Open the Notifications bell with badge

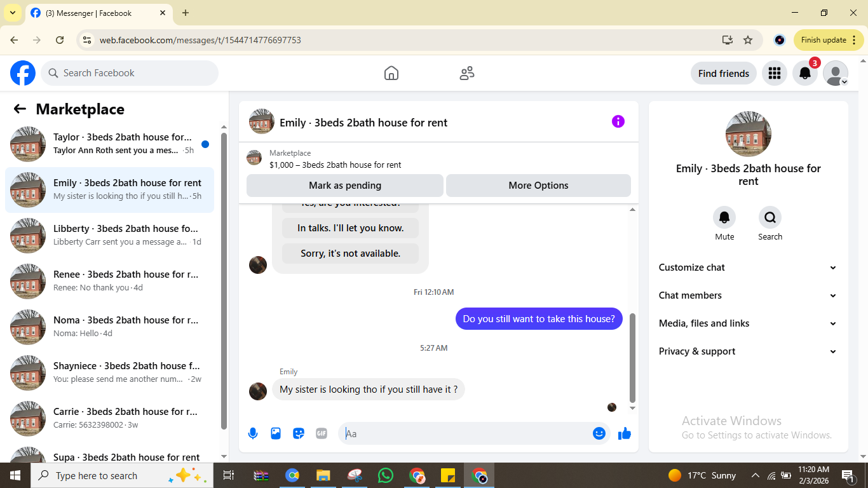pyautogui.click(x=805, y=73)
